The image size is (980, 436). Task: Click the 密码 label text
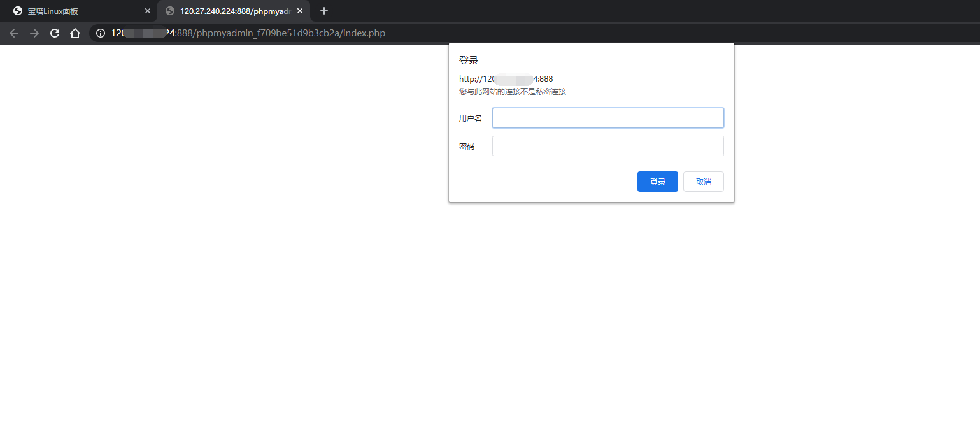(467, 146)
